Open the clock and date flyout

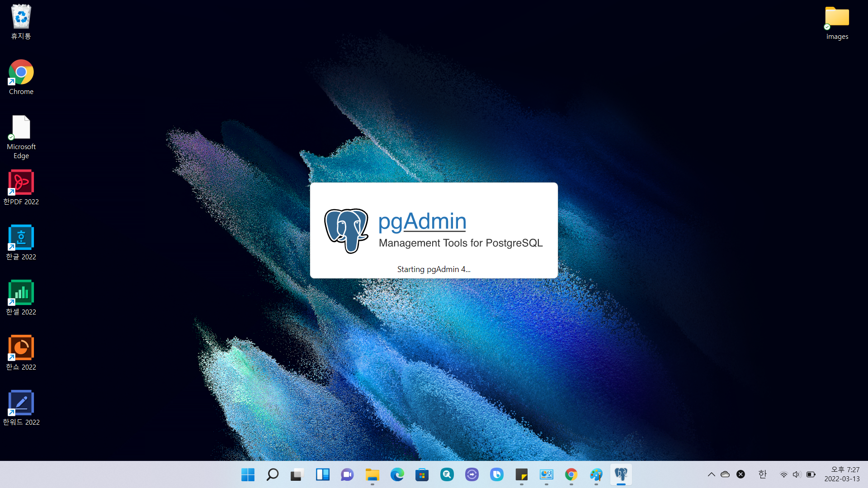841,474
